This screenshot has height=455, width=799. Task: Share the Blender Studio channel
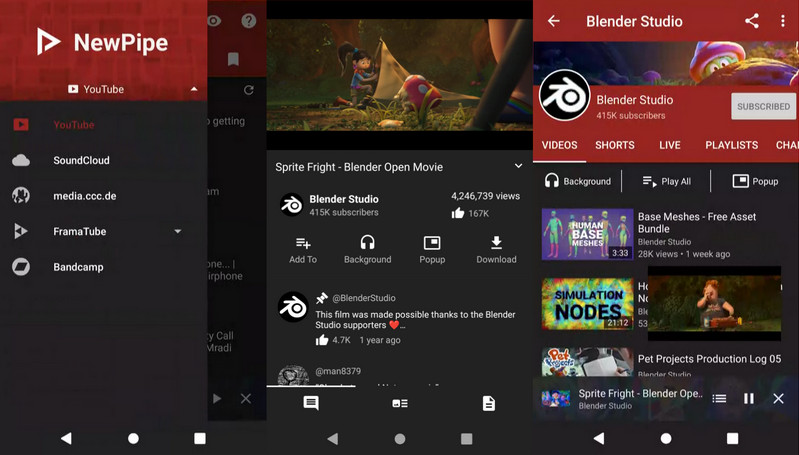click(x=752, y=21)
